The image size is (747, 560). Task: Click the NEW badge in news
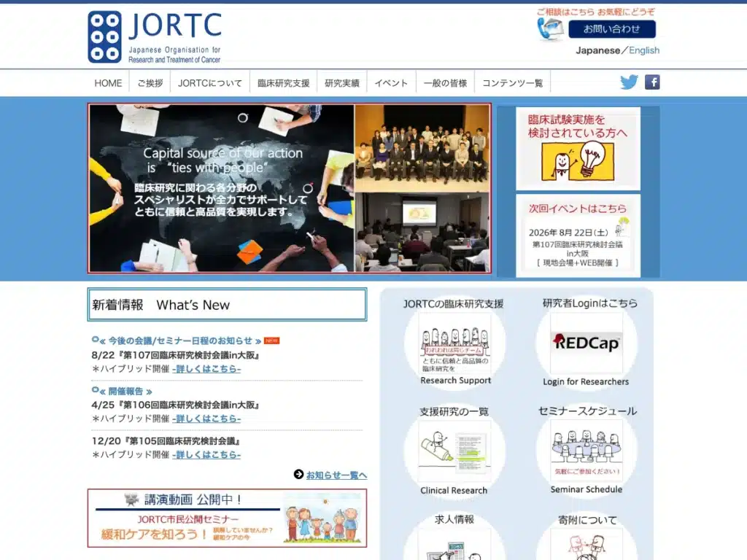(271, 341)
